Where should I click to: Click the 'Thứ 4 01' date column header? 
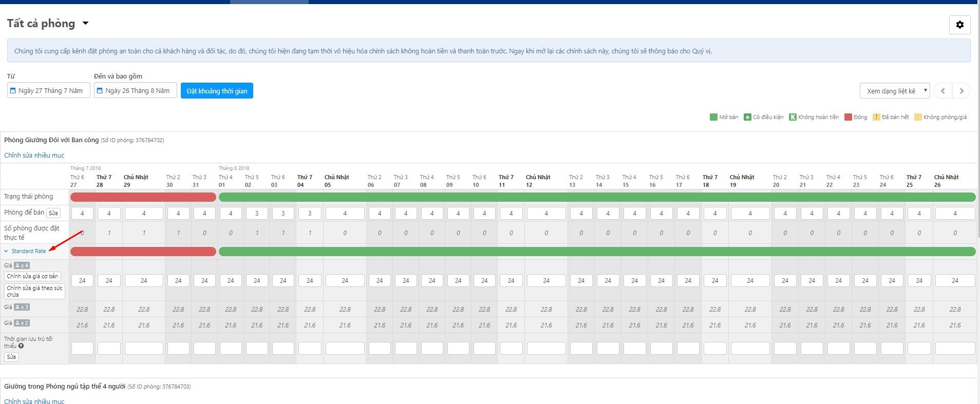pyautogui.click(x=225, y=181)
